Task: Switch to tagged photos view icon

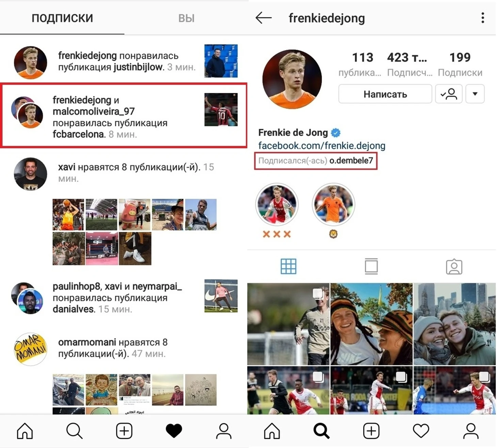Action: [454, 267]
